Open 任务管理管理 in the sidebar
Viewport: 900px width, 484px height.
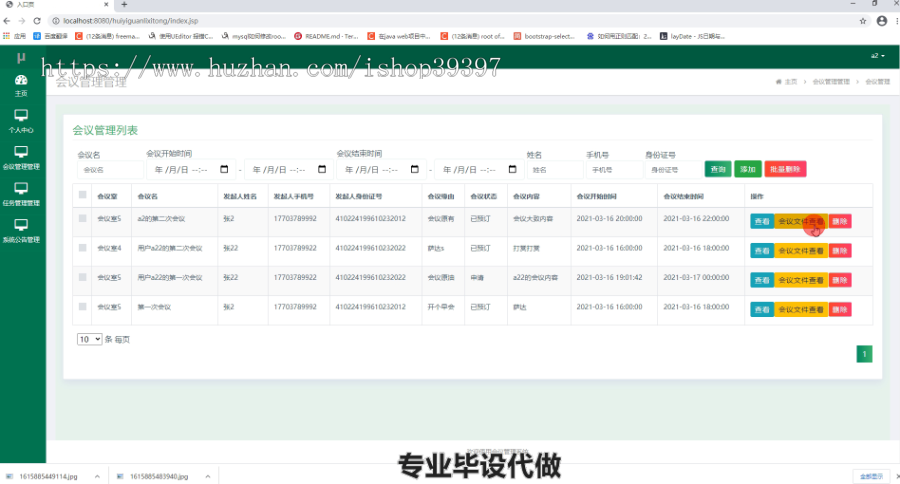(21, 194)
